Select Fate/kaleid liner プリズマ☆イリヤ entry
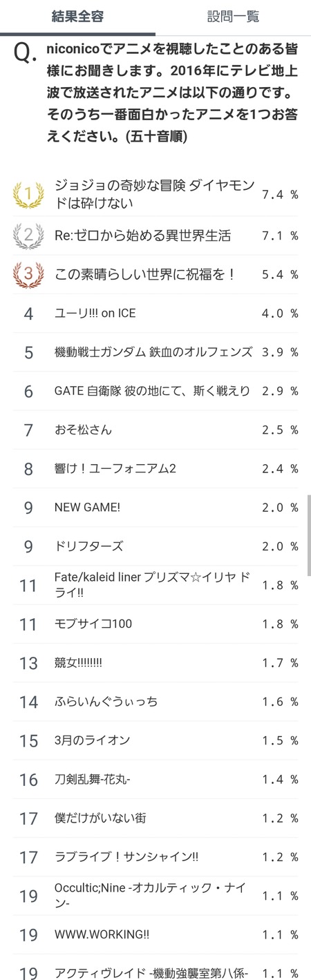 pyautogui.click(x=155, y=585)
